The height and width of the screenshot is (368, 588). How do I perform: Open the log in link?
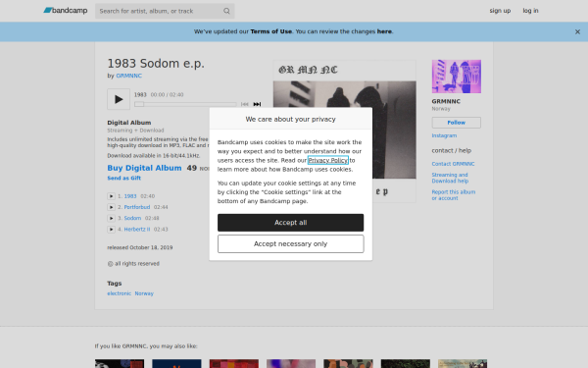coord(530,11)
